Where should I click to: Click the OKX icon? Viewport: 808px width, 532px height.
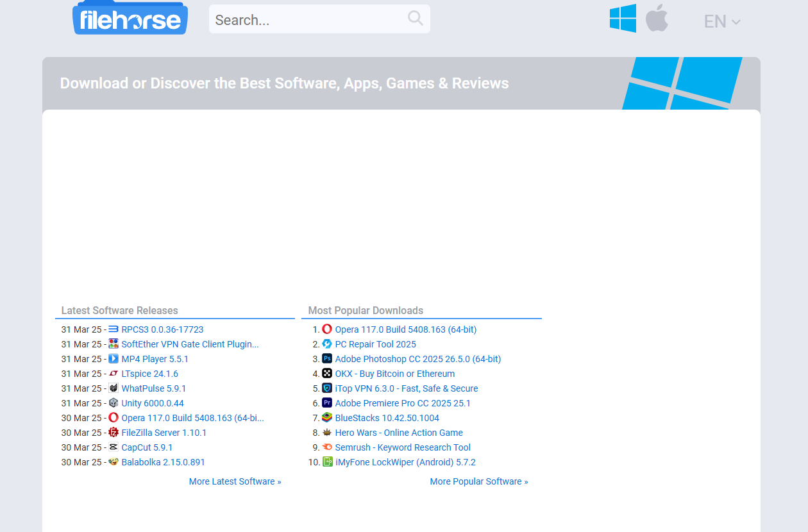click(x=327, y=374)
